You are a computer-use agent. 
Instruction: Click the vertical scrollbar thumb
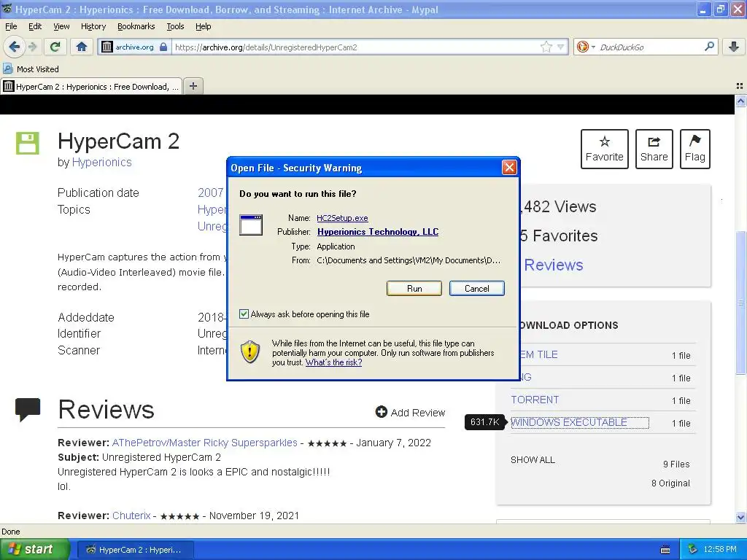tap(740, 303)
